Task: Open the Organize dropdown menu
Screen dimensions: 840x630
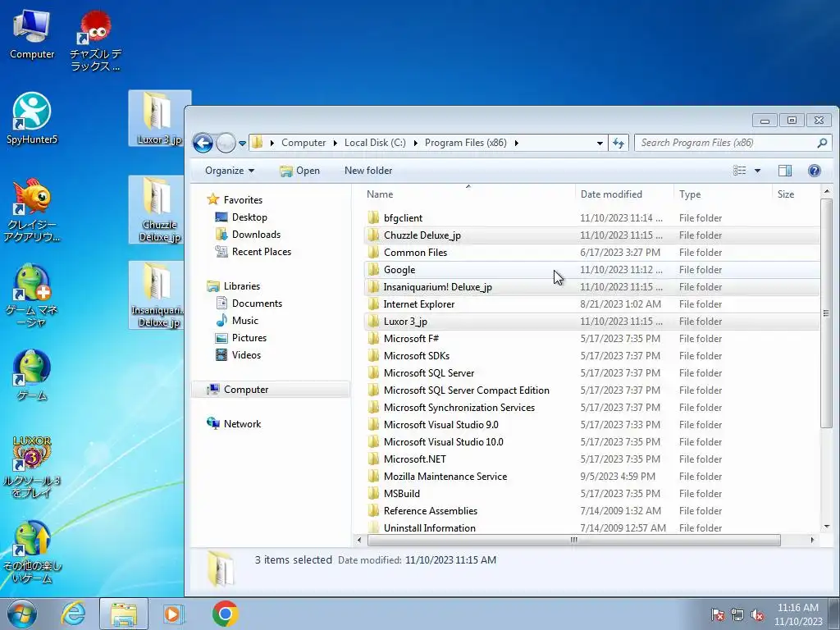Action: (x=230, y=171)
